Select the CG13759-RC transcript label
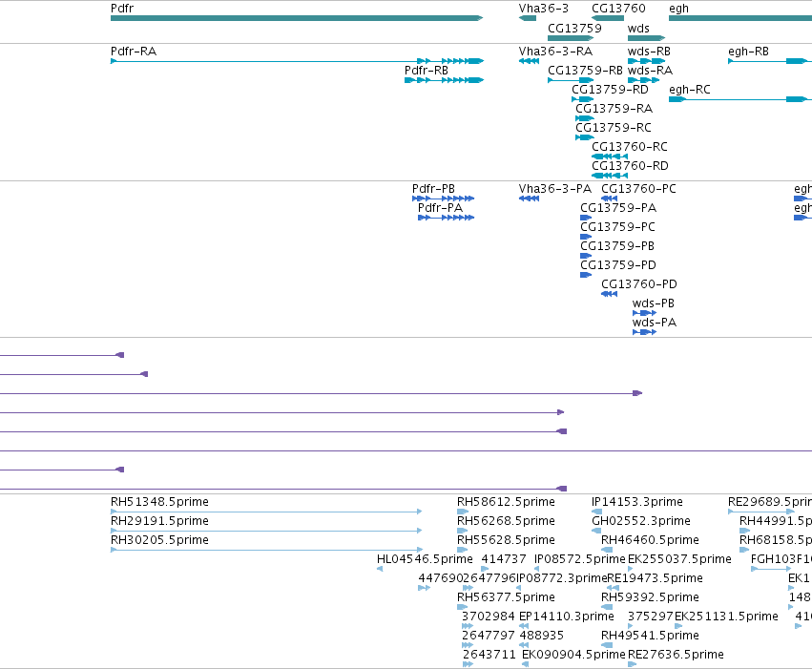This screenshot has height=669, width=812. 614,128
